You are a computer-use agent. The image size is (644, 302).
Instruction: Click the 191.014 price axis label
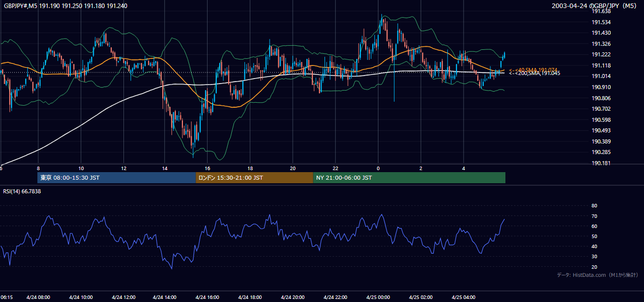point(602,76)
